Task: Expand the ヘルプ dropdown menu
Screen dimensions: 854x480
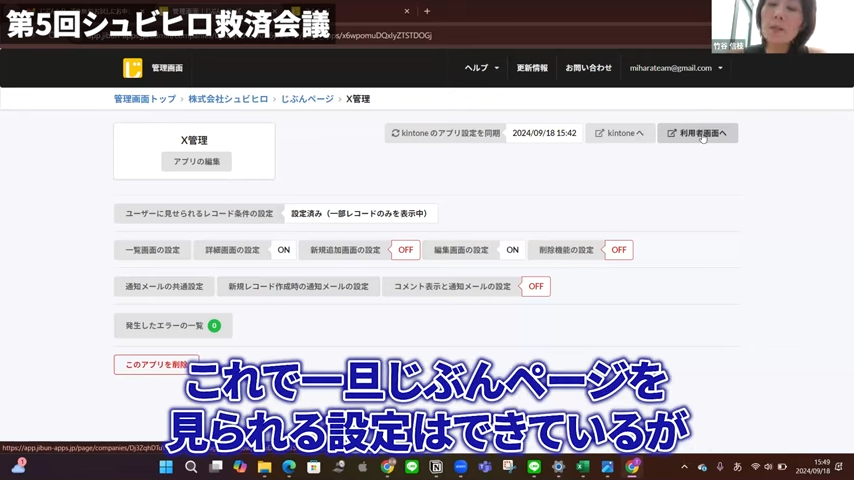Action: pos(481,68)
